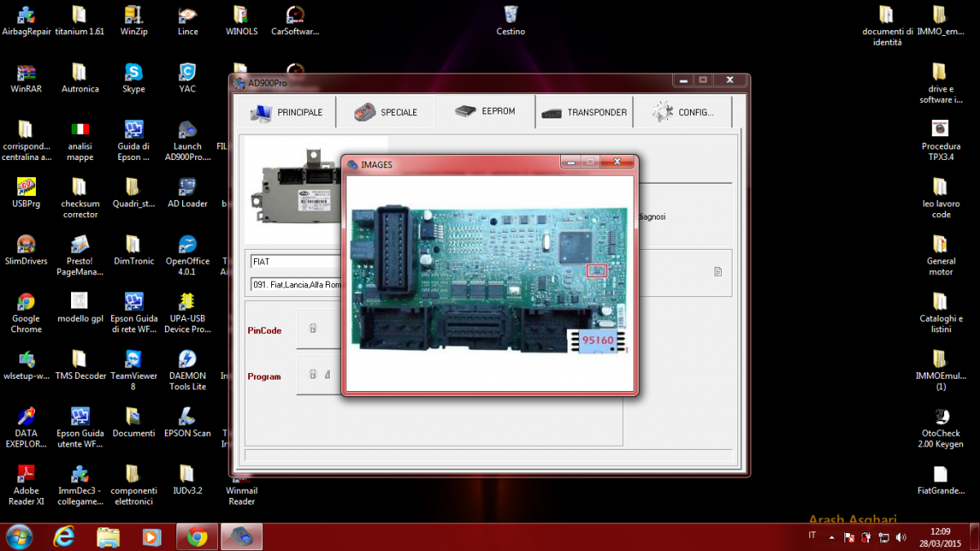Switch to the SPECIALE tab
This screenshot has height=551, width=980.
tap(385, 113)
